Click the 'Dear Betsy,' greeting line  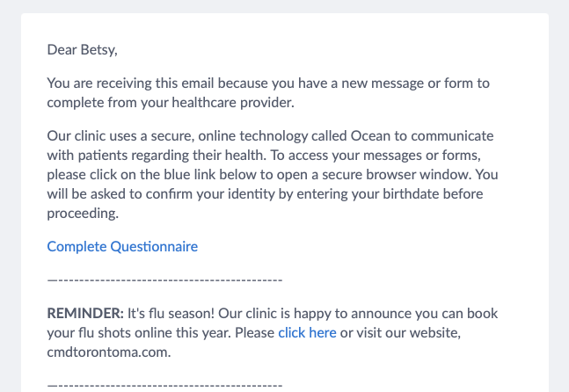(83, 50)
